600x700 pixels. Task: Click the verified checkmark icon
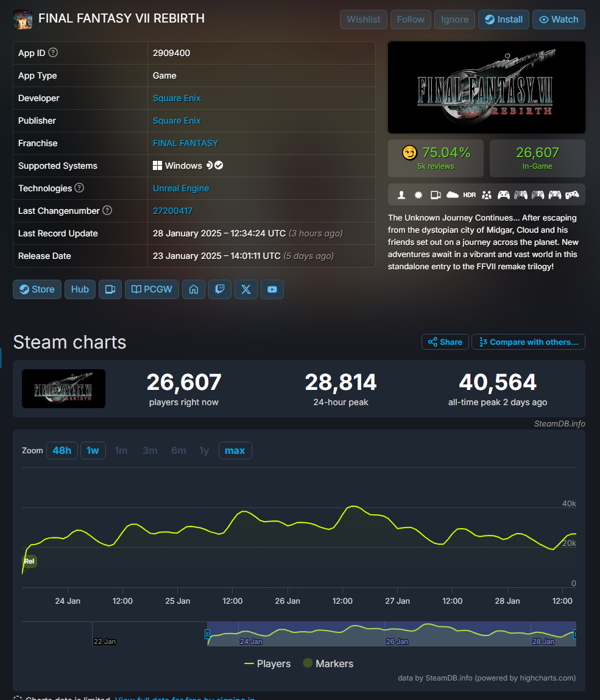pos(219,165)
